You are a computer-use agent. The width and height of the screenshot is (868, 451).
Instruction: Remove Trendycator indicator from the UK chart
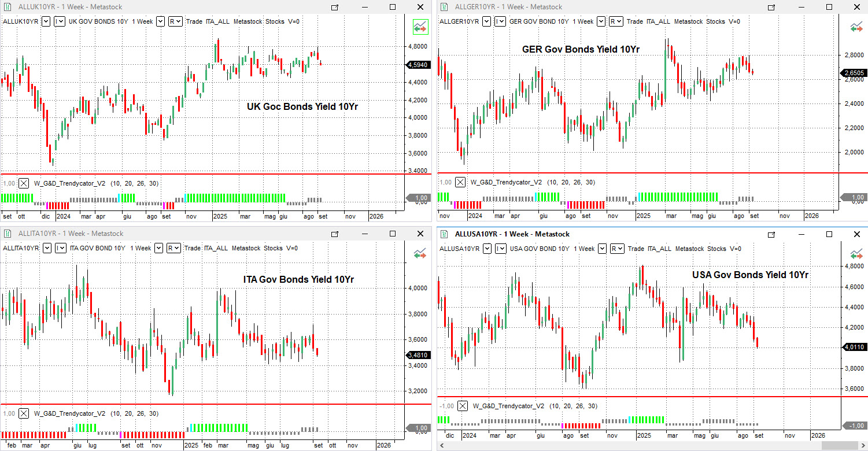tap(24, 183)
